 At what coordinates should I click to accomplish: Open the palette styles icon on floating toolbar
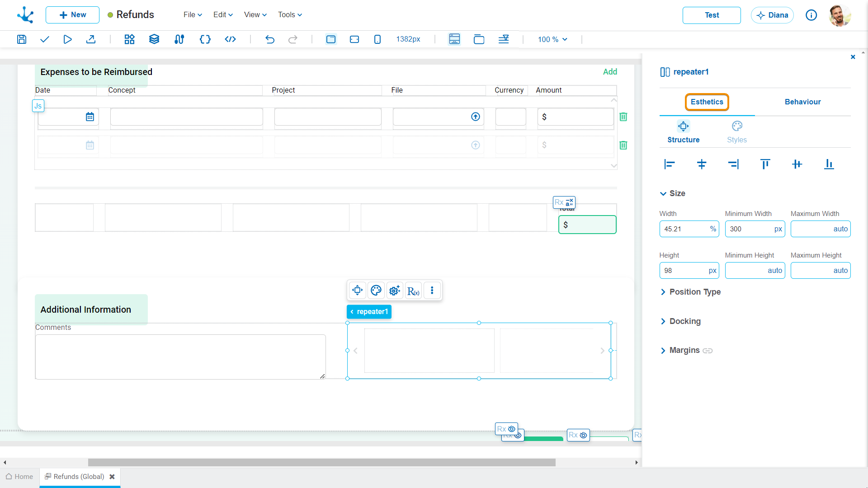pos(376,291)
